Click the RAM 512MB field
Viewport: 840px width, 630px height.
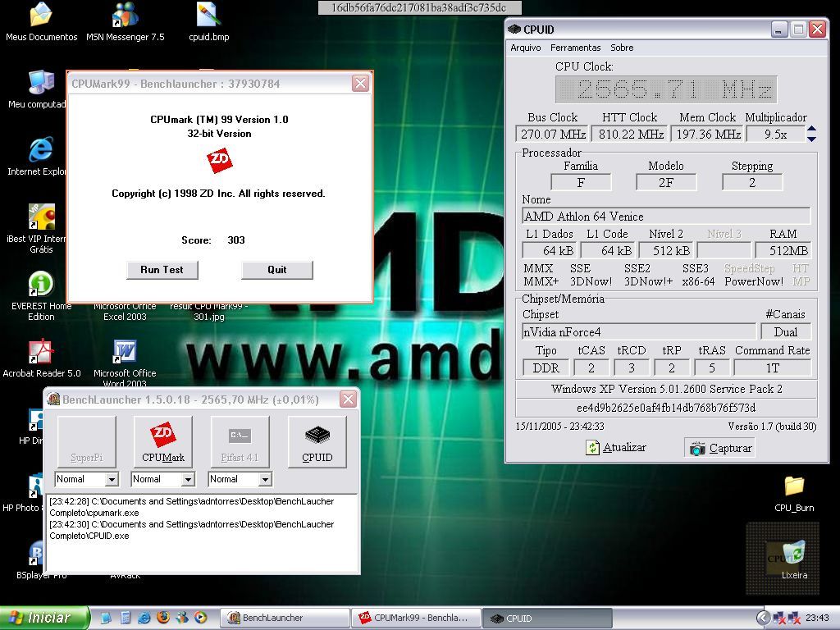[783, 251]
